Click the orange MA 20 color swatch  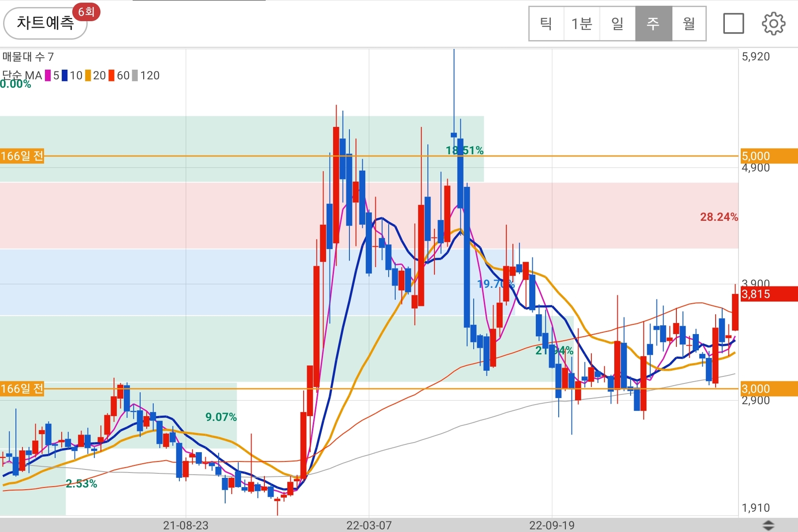88,75
